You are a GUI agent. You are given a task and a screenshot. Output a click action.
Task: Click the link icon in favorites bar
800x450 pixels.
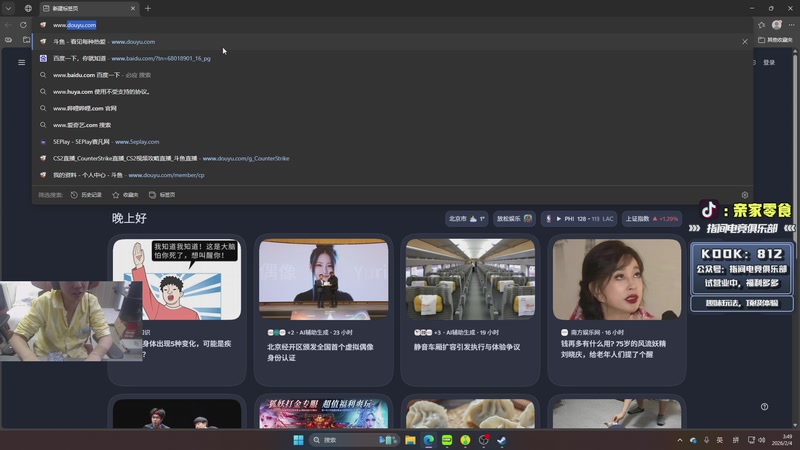click(x=8, y=40)
